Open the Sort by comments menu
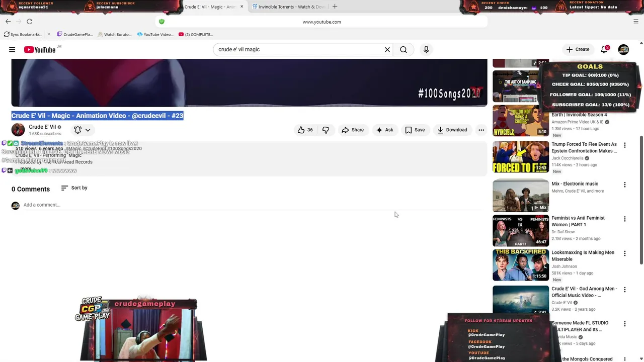Screen dimensions: 644x362 pyautogui.click(x=74, y=188)
